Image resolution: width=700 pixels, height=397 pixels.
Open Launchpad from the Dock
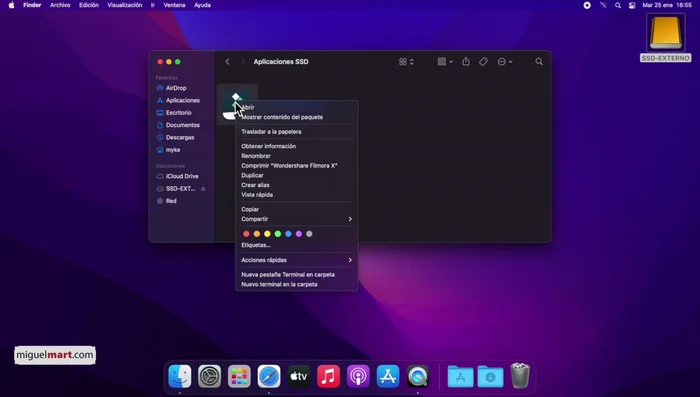[x=239, y=376]
